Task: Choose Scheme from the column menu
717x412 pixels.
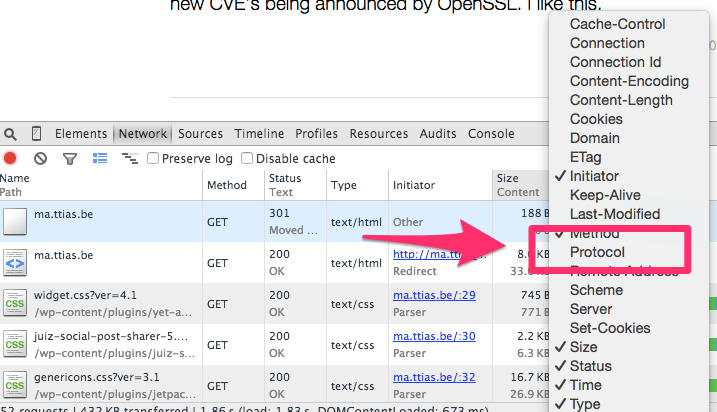Action: pos(596,290)
